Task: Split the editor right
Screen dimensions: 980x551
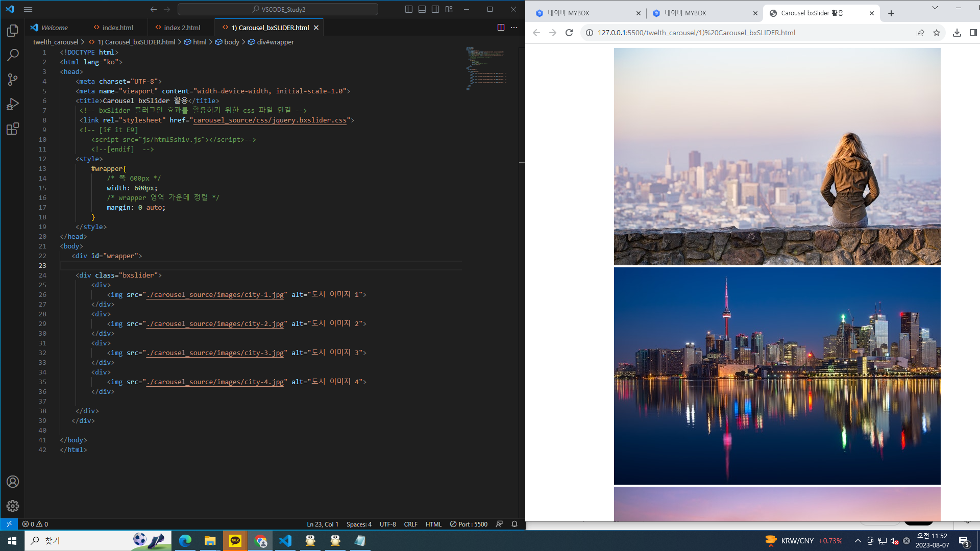Action: (501, 28)
